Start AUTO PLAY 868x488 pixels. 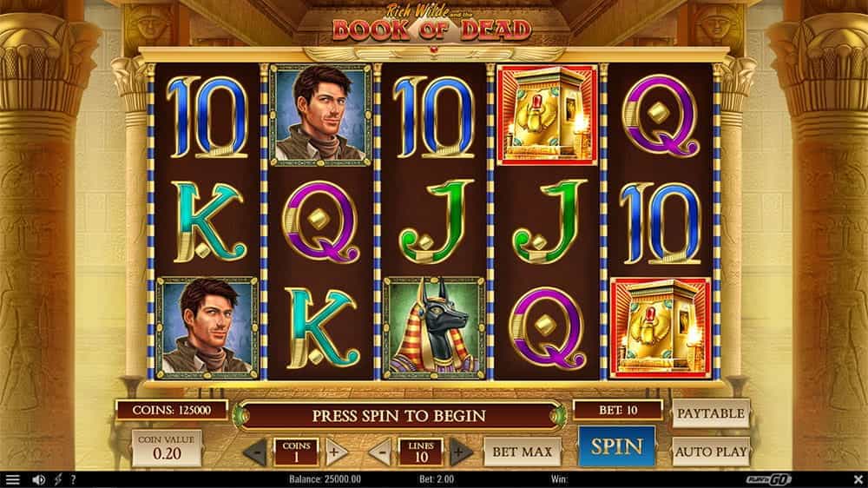(711, 452)
